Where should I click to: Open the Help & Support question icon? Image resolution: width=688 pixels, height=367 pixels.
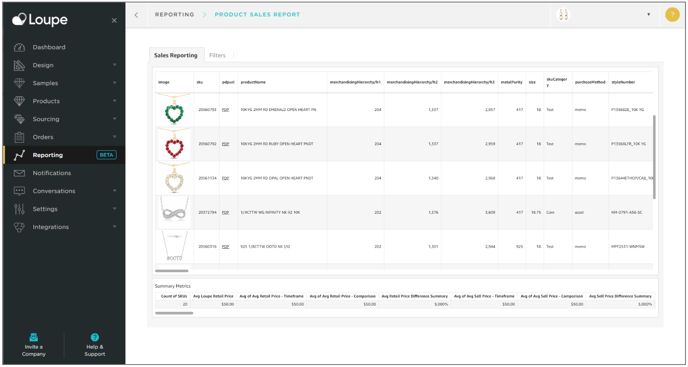pos(95,338)
